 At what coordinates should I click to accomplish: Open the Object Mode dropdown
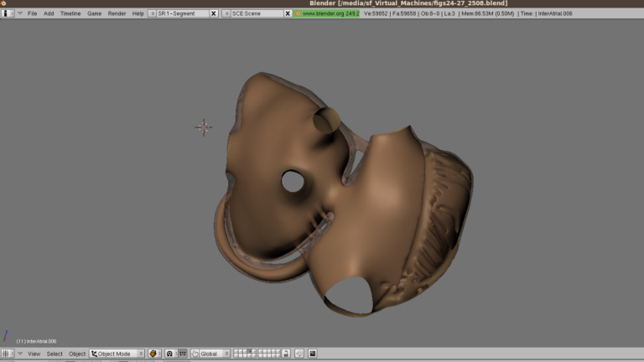pyautogui.click(x=117, y=354)
